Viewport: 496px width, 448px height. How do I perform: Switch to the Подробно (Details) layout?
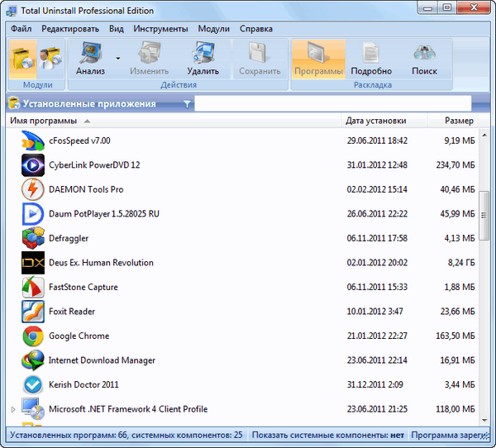point(371,55)
